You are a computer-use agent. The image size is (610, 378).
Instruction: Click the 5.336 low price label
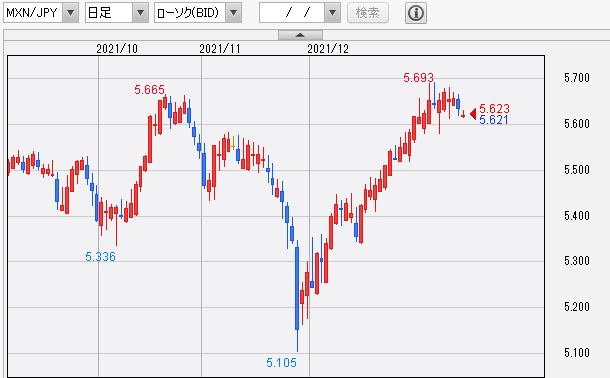pyautogui.click(x=100, y=257)
